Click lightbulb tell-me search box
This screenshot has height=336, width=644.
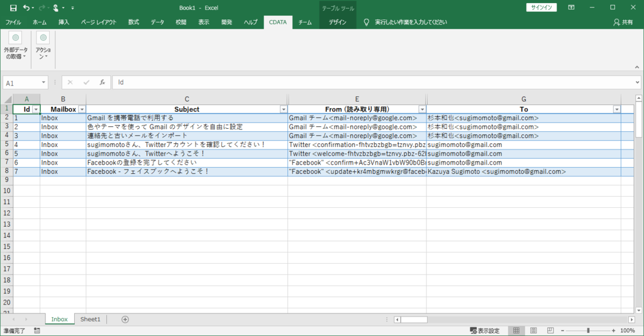pyautogui.click(x=406, y=22)
